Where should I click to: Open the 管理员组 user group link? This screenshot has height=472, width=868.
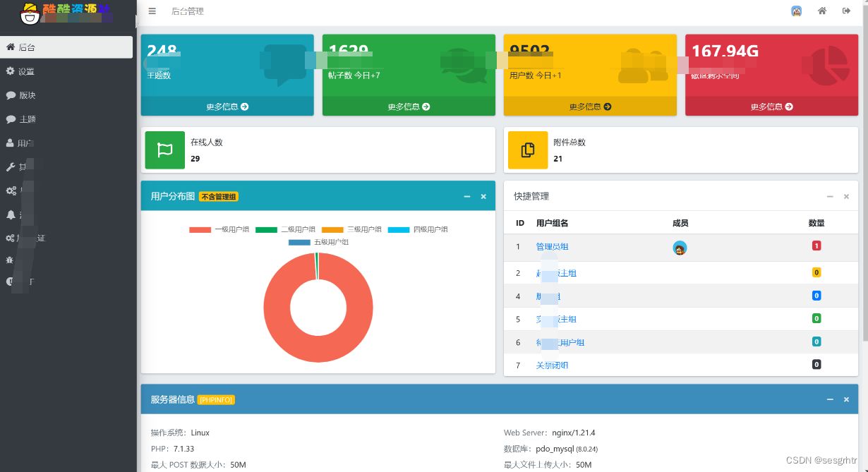click(552, 247)
